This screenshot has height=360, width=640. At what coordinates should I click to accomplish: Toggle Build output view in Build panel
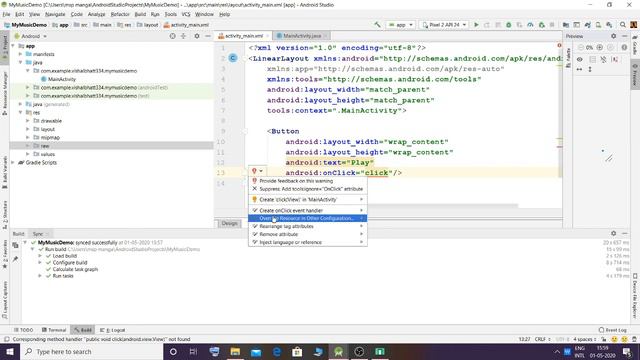coord(15,245)
